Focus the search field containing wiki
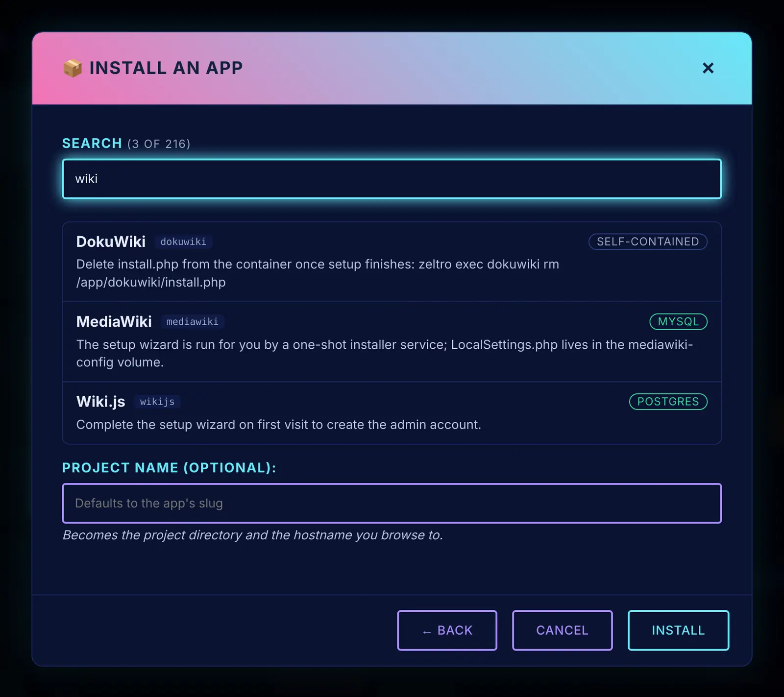Viewport: 784px width, 697px height. pyautogui.click(x=392, y=179)
